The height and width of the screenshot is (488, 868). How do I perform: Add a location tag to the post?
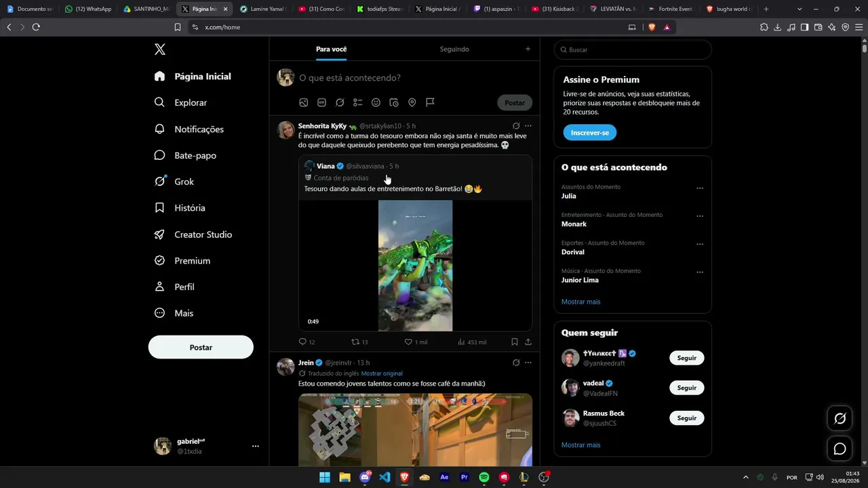click(412, 102)
